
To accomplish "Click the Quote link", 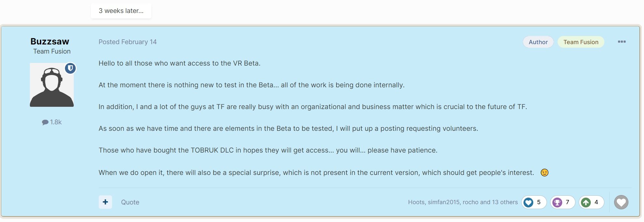I will coord(130,202).
